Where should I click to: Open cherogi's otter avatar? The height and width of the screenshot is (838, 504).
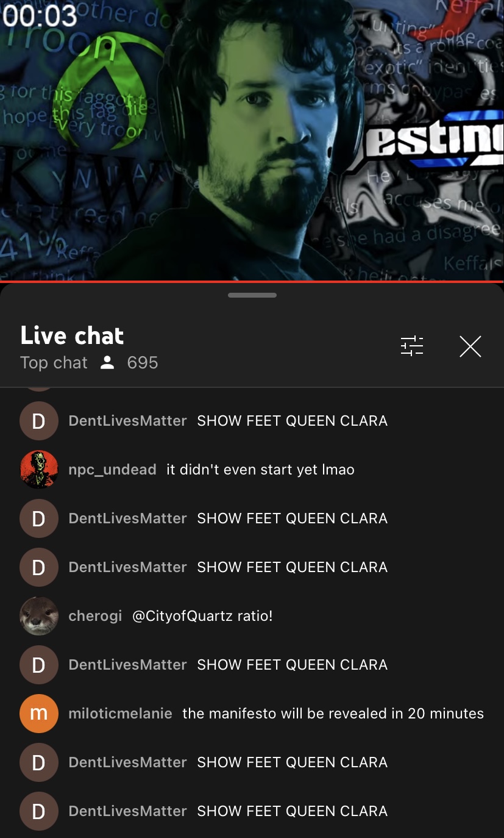(x=39, y=616)
